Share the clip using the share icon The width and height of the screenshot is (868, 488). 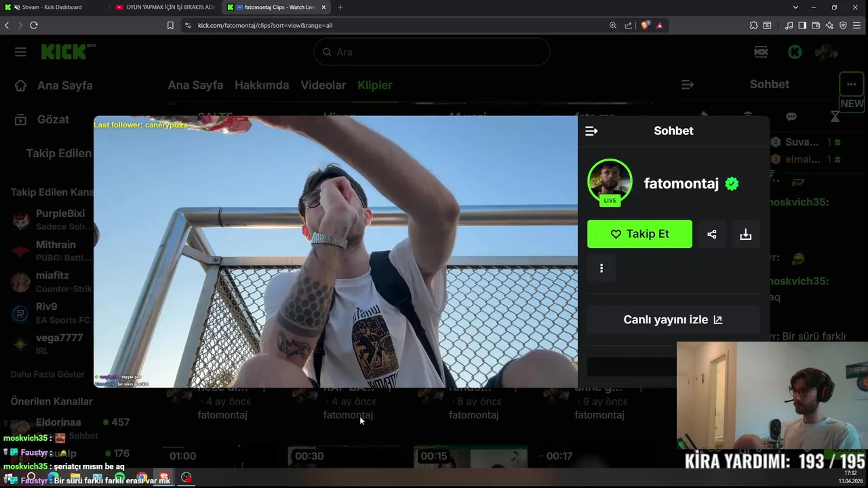(x=711, y=234)
